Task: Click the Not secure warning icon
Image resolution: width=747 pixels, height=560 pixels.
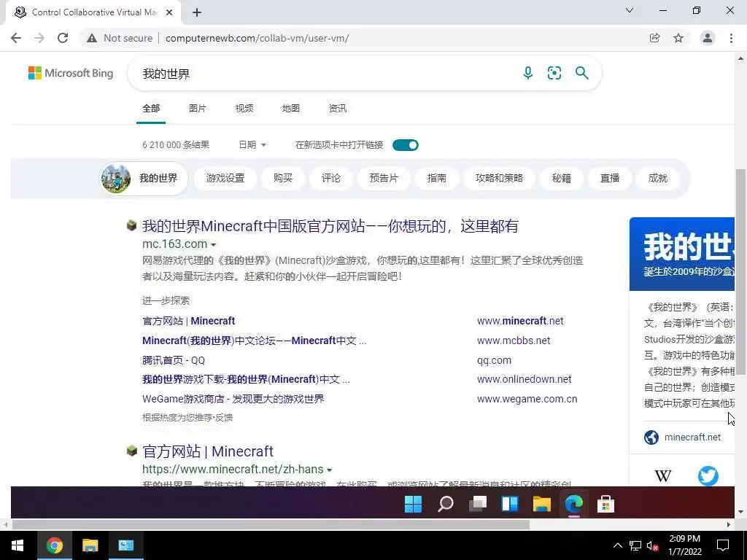Action: [x=91, y=38]
